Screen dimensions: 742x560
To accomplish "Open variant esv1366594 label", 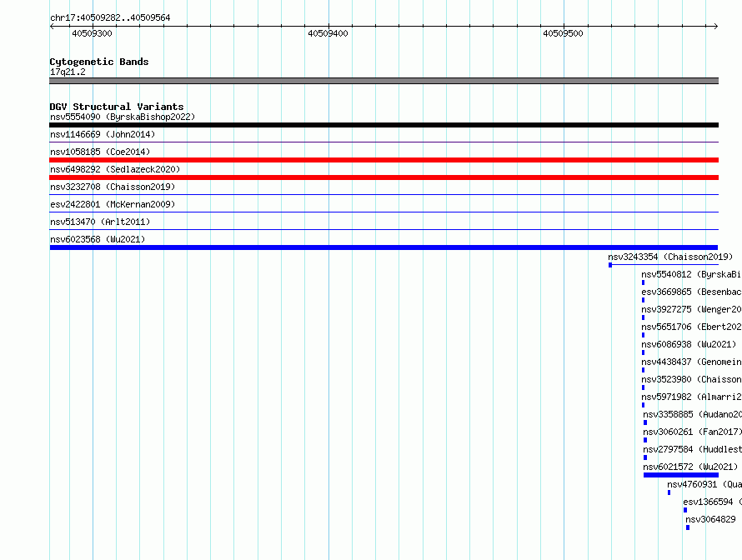I will point(712,502).
